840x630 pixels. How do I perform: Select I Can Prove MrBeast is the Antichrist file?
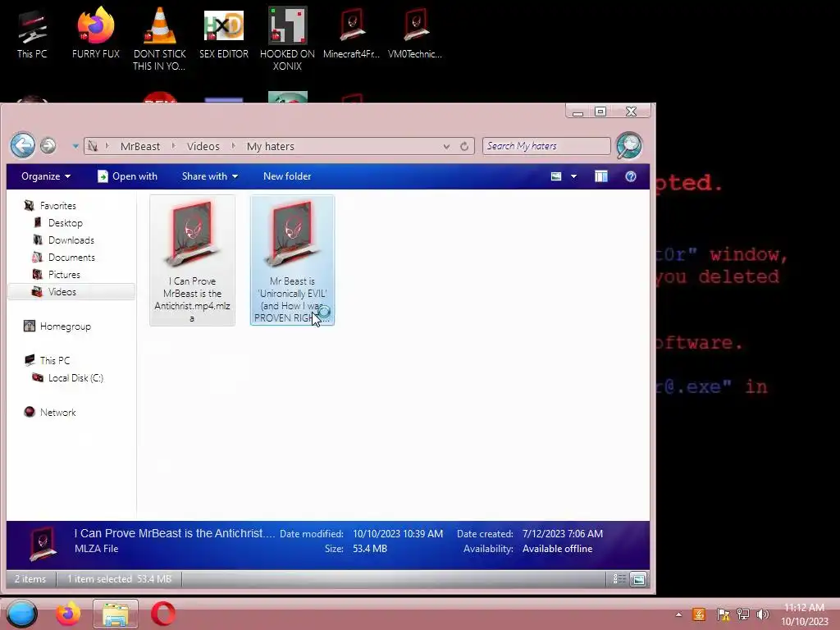(x=192, y=260)
